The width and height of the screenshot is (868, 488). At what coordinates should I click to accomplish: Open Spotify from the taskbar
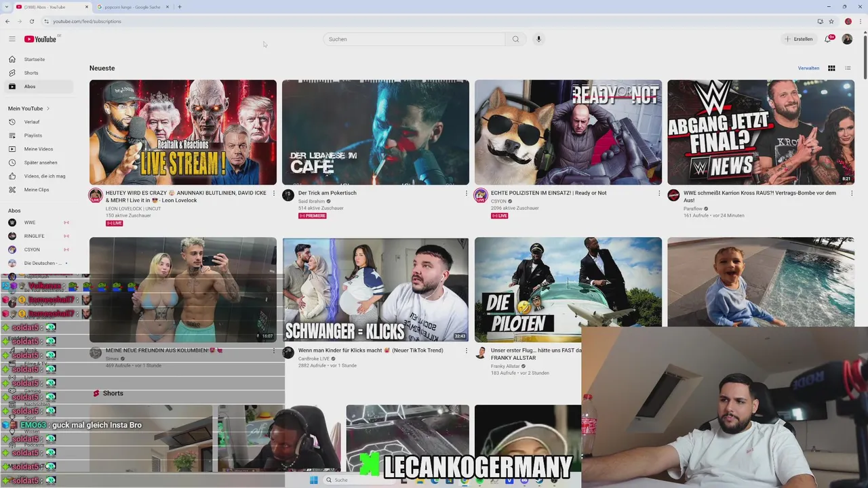480,480
